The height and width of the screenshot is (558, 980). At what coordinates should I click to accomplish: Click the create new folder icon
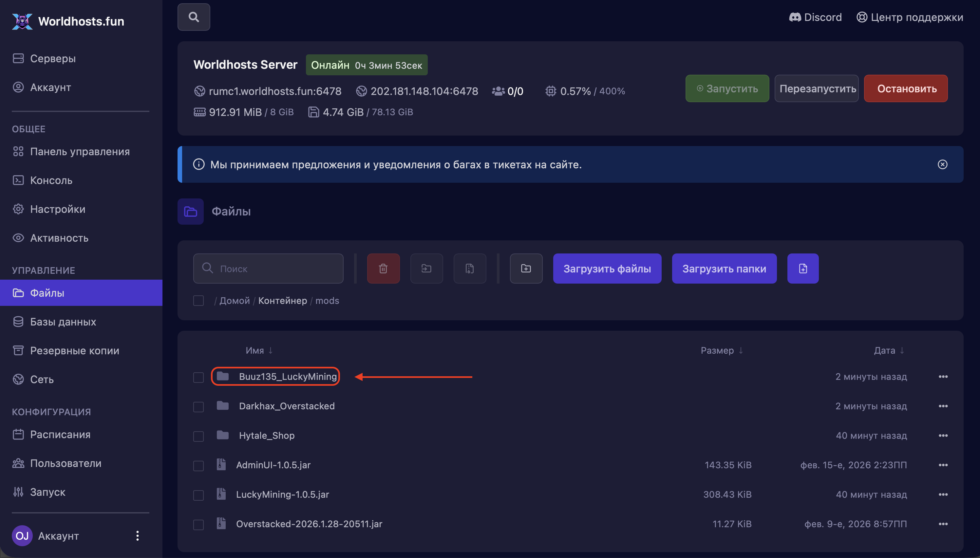click(526, 268)
